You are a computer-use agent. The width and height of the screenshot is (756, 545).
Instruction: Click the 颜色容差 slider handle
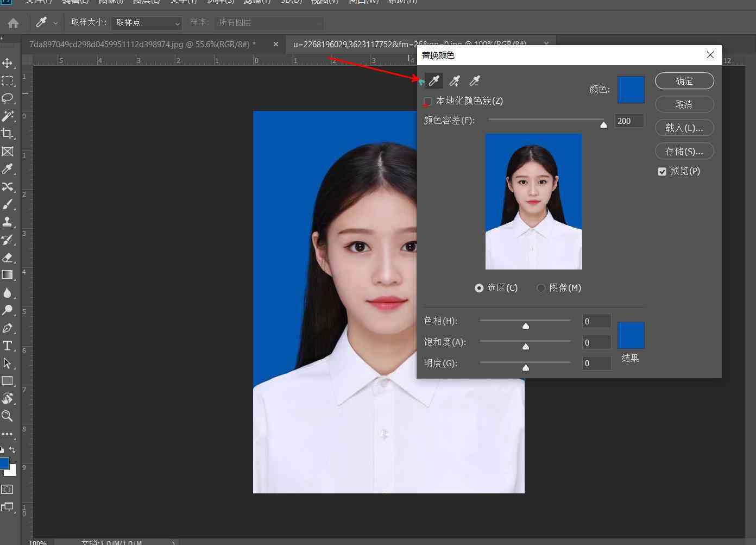[603, 124]
